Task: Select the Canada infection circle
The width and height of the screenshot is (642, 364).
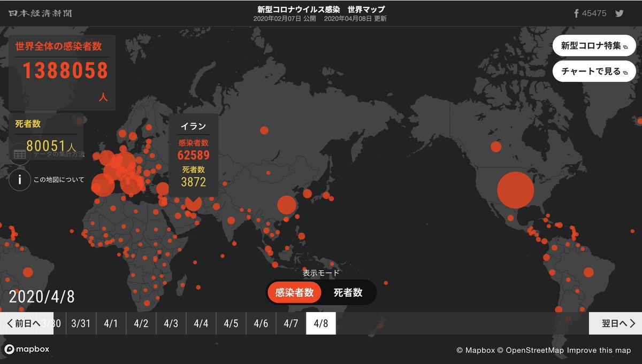Action: point(496,146)
